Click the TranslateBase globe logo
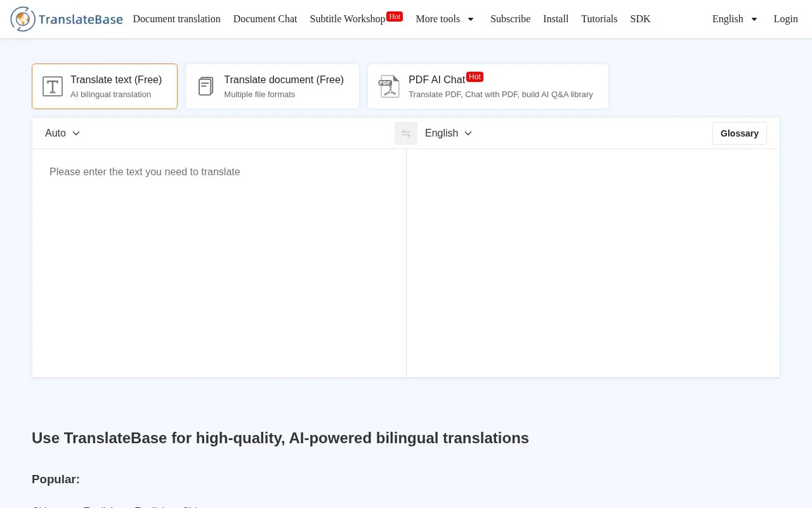 [23, 19]
